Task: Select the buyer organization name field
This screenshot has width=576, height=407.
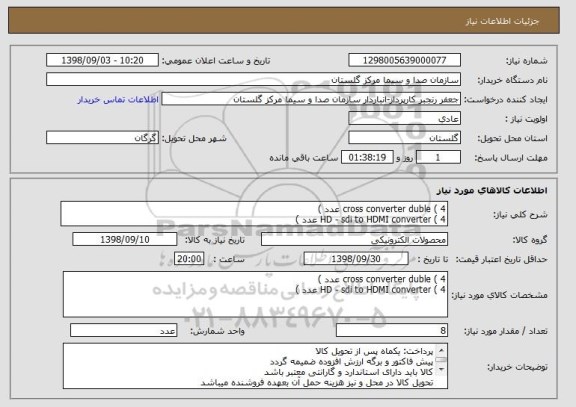Action: (x=253, y=80)
